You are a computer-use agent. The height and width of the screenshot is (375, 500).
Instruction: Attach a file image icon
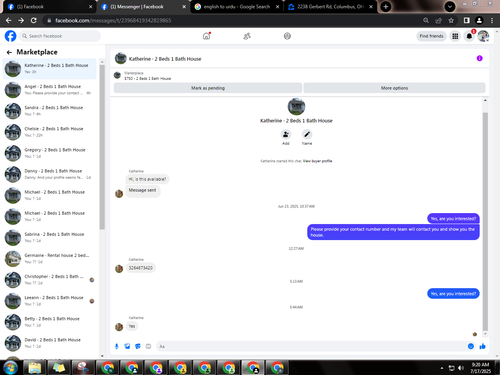(x=127, y=346)
